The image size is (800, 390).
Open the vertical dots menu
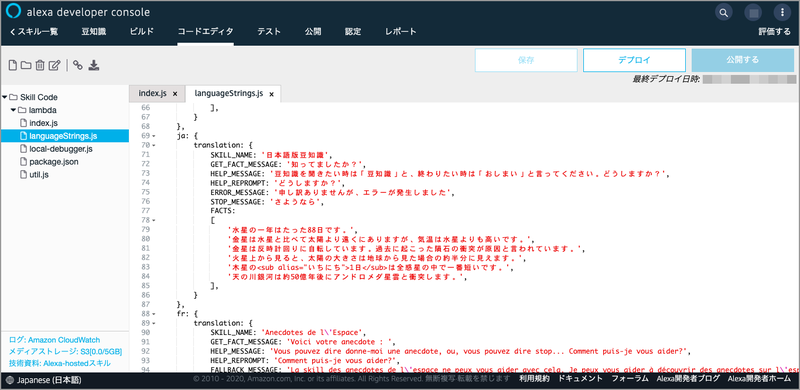(x=781, y=12)
